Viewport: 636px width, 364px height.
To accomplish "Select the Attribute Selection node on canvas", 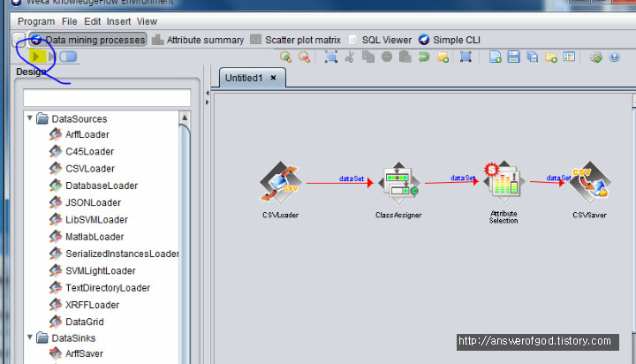I will pyautogui.click(x=503, y=181).
